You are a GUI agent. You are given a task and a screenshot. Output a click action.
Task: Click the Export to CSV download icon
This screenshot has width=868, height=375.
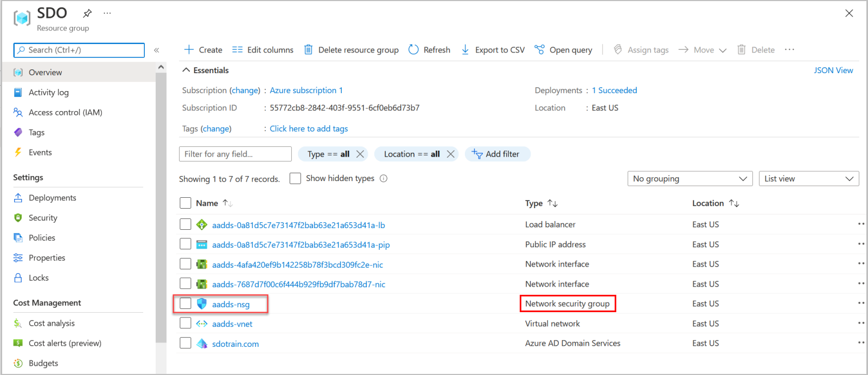[x=465, y=50]
